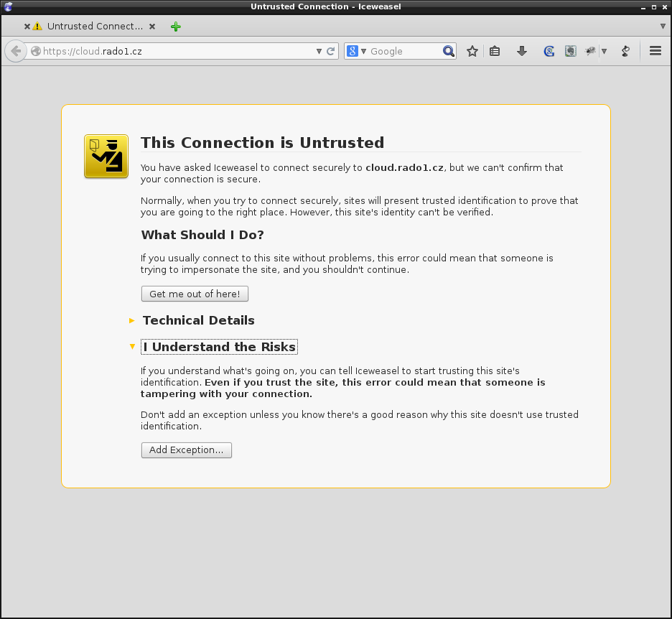Click Get me out of here! button
Image resolution: width=672 pixels, height=619 pixels.
[195, 294]
